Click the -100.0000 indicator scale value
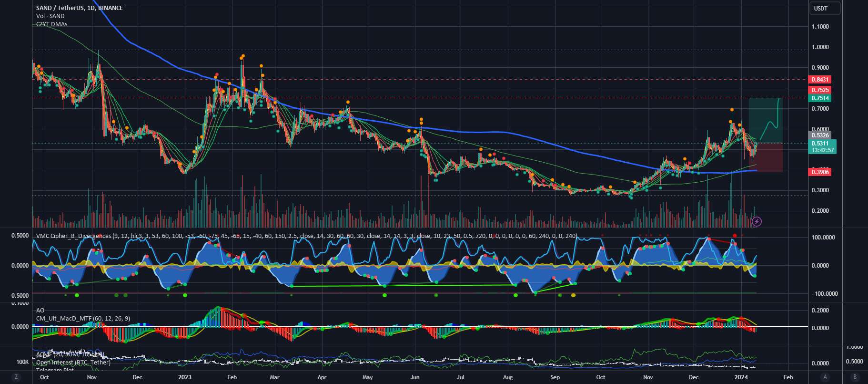Screen dimensions: 868x384 [825, 294]
